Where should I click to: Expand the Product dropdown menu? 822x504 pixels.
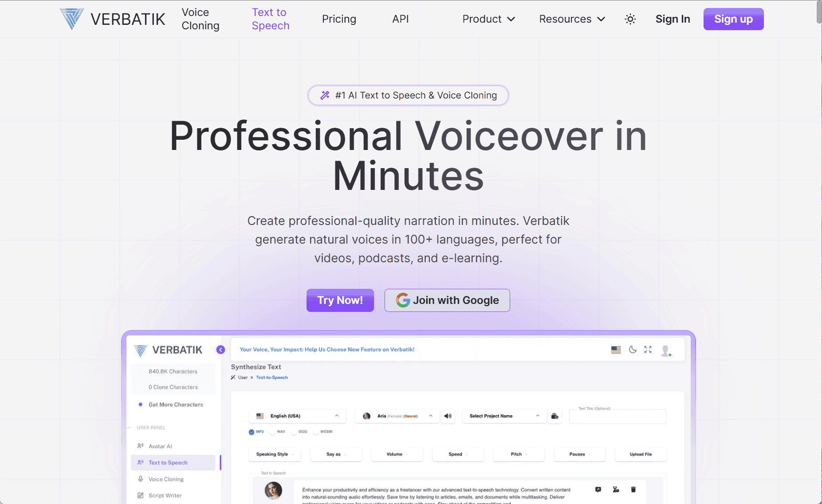488,19
